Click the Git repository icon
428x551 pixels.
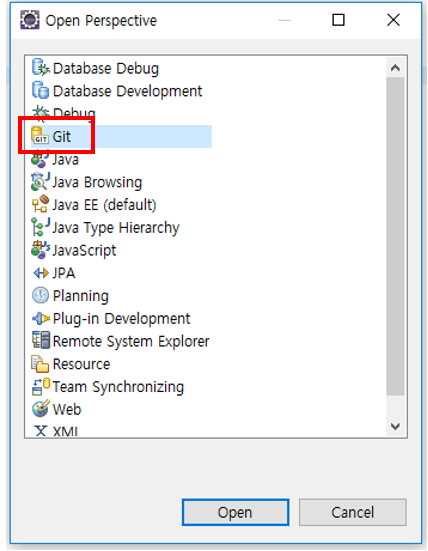pyautogui.click(x=40, y=136)
